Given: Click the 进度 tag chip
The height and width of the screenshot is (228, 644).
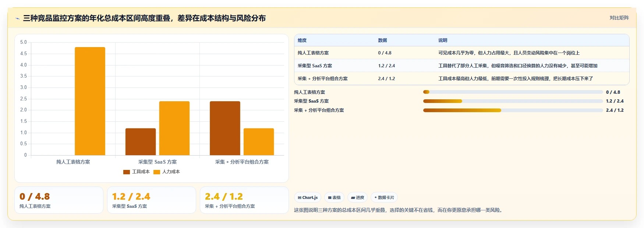Looking at the screenshot, I should (x=358, y=197).
